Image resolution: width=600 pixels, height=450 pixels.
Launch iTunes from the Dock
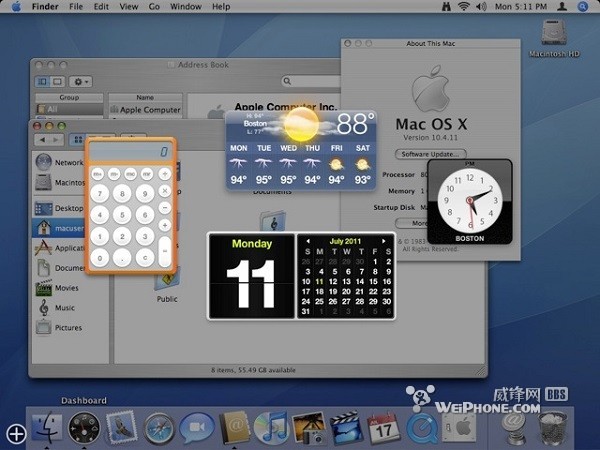point(271,427)
